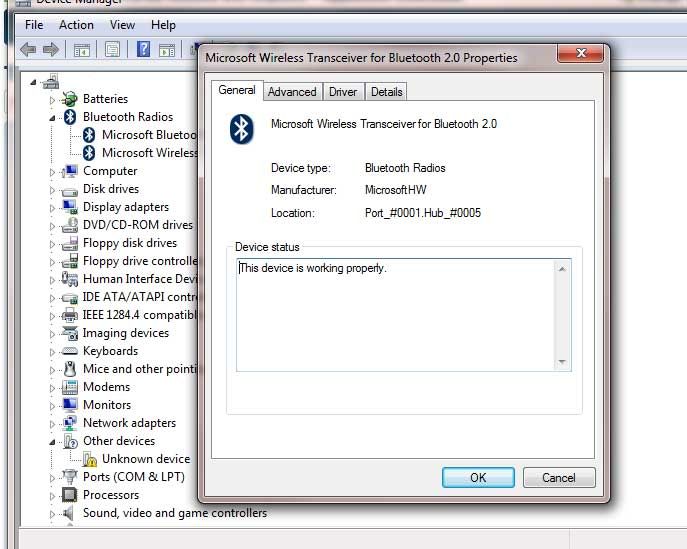Expand the Computer tree node

52,172
